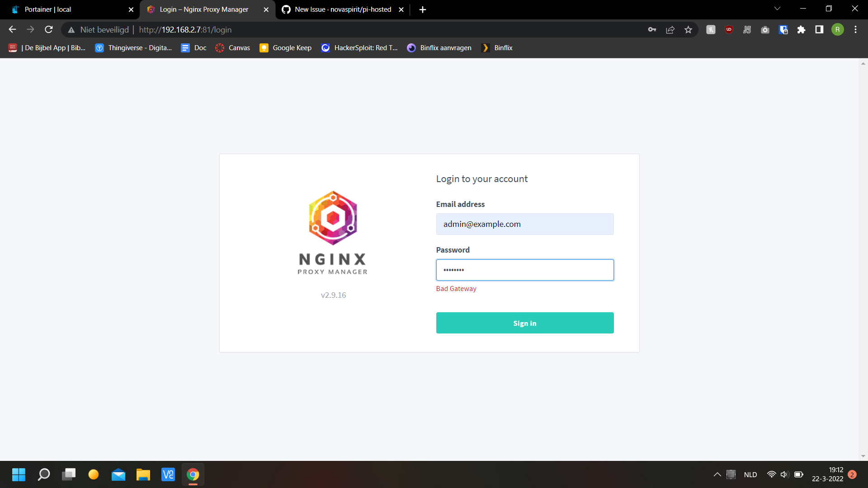Screen dimensions: 868x488
Task: Open the camera screenshot extension
Action: 765,29
